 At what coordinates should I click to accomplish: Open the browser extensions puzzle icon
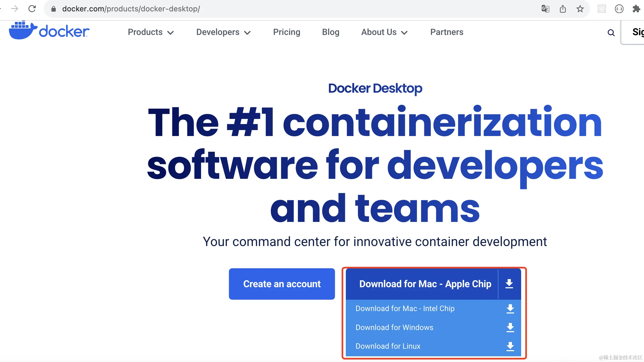click(636, 9)
